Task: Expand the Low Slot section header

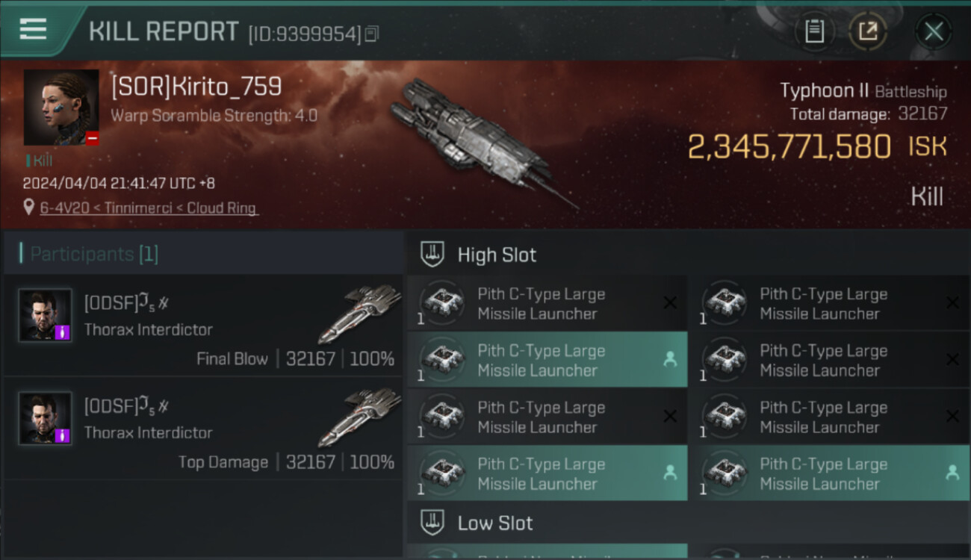Action: (494, 523)
